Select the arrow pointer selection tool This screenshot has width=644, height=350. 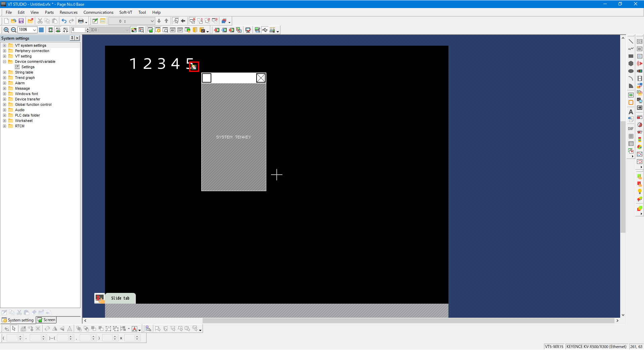[x=14, y=329]
